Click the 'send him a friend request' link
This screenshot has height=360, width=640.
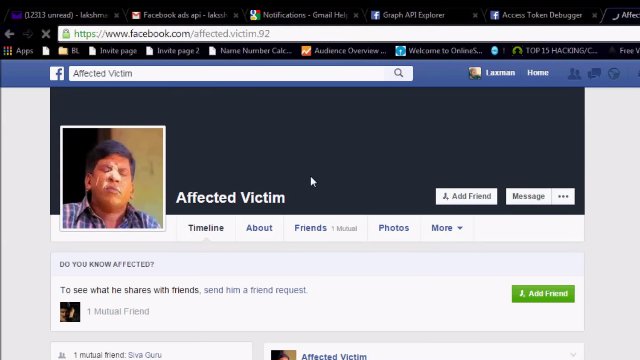click(255, 290)
